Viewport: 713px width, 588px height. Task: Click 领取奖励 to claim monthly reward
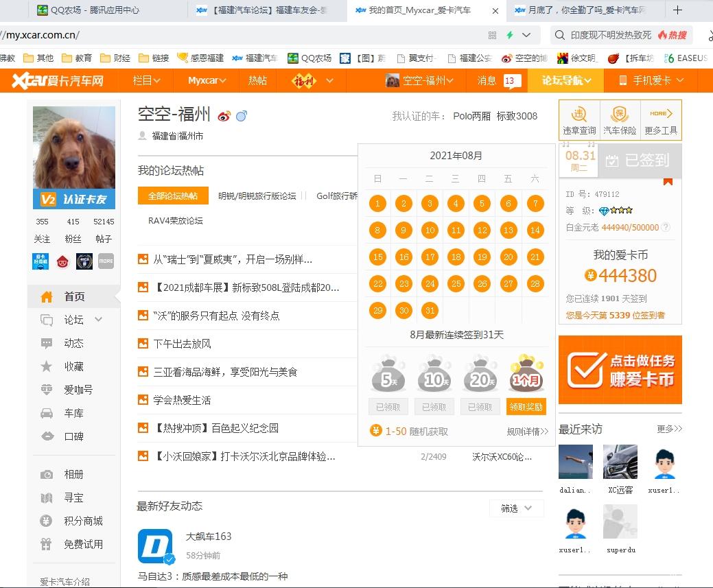[526, 407]
